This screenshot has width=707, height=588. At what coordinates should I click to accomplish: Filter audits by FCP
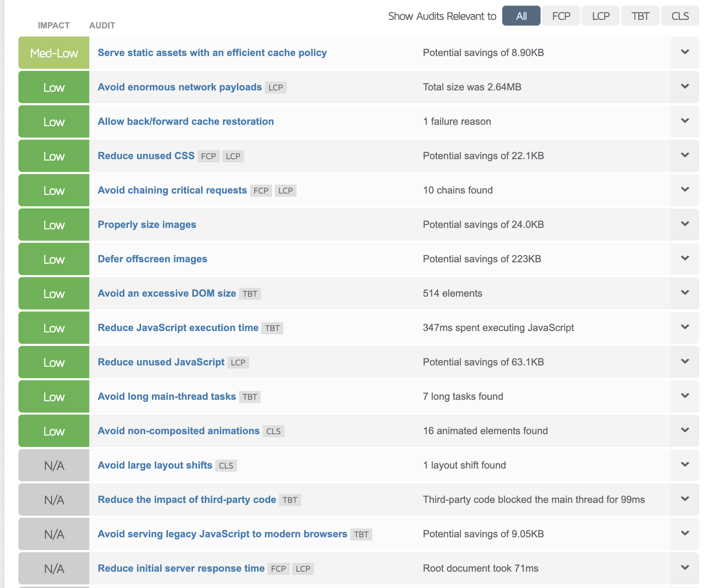click(561, 16)
